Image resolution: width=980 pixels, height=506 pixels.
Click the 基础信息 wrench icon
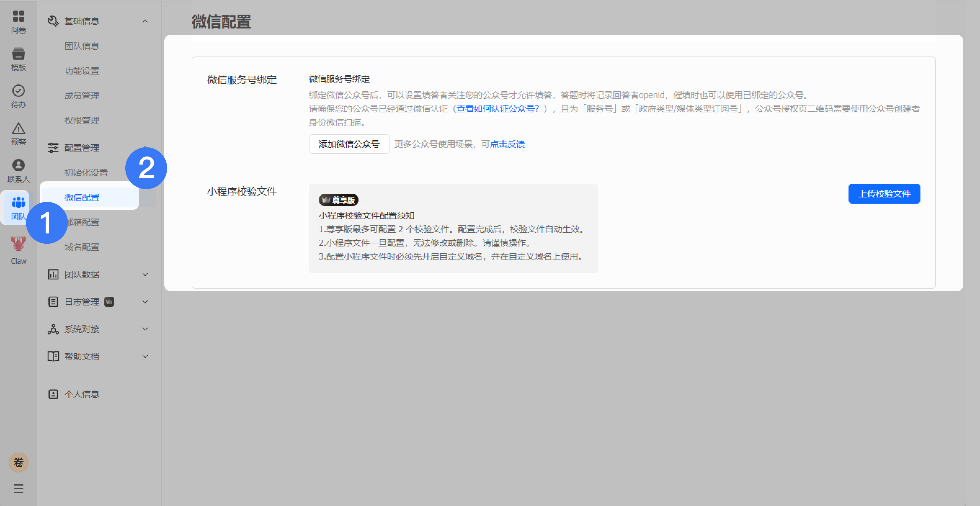(x=53, y=21)
